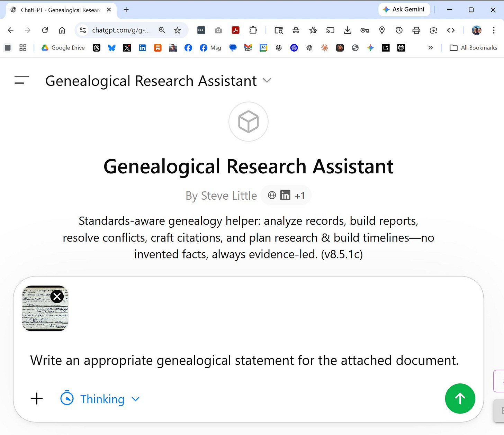Open the Bluesky butterfly bookmark
Viewport: 504px width, 435px height.
pyautogui.click(x=112, y=48)
